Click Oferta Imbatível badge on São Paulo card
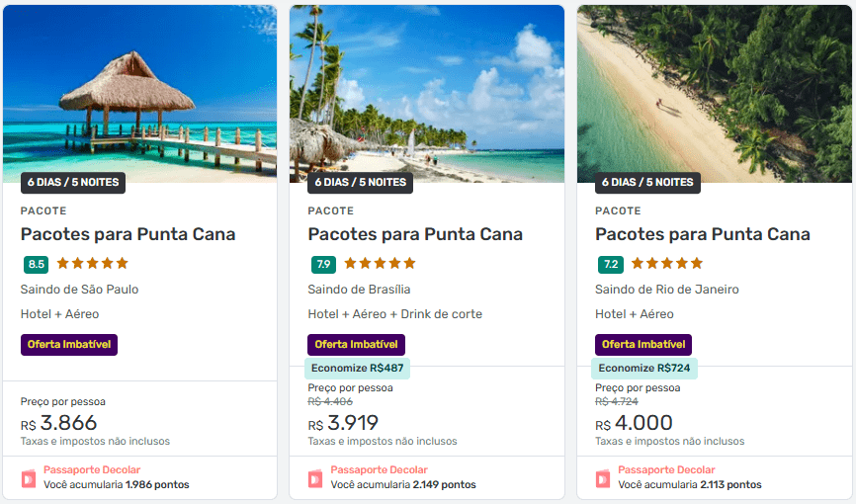 pyautogui.click(x=69, y=345)
